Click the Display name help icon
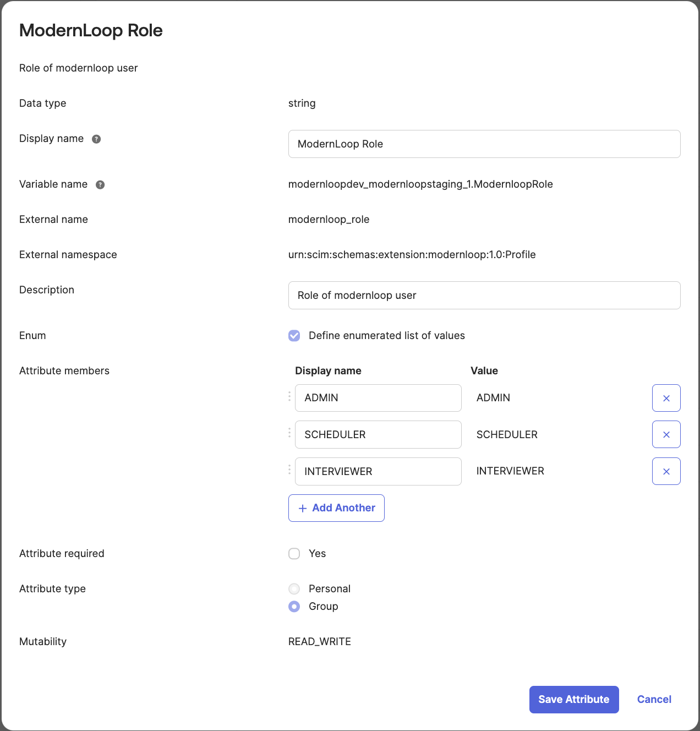700x731 pixels. point(96,139)
